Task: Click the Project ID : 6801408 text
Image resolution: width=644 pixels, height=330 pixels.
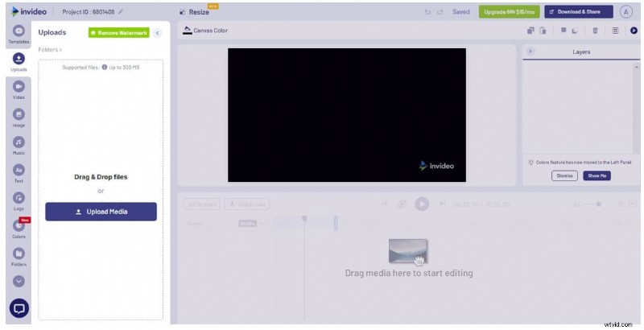Action: 89,12
